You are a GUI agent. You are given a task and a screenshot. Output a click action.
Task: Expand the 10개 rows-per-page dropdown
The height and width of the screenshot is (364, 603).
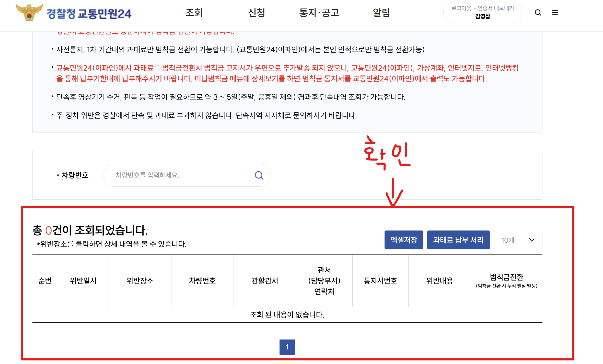click(518, 240)
